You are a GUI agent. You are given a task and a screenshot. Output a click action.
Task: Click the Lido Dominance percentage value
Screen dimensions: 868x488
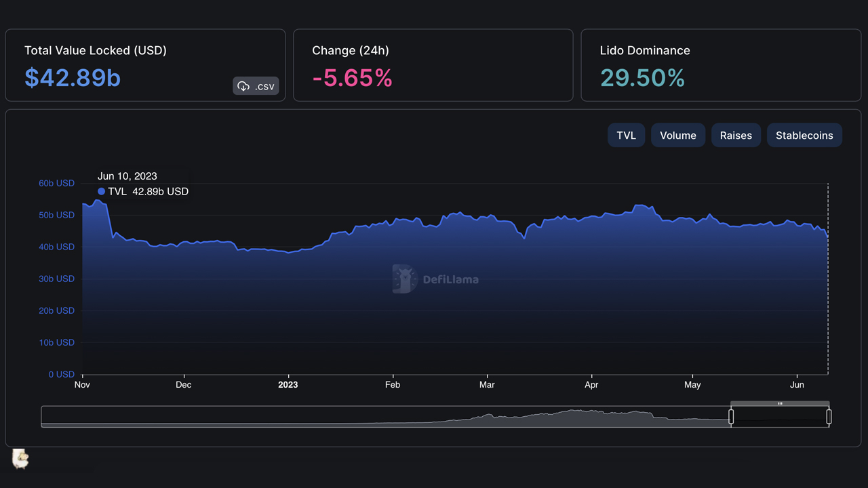(x=643, y=78)
